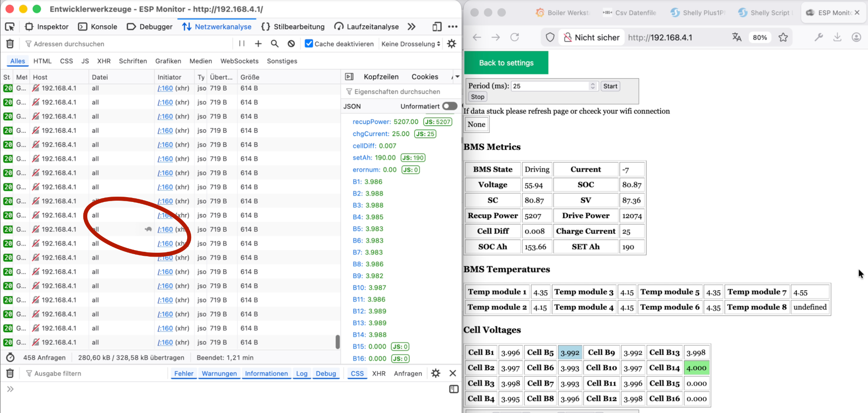The width and height of the screenshot is (868, 413).
Task: Bookmark page with star icon
Action: click(x=783, y=37)
